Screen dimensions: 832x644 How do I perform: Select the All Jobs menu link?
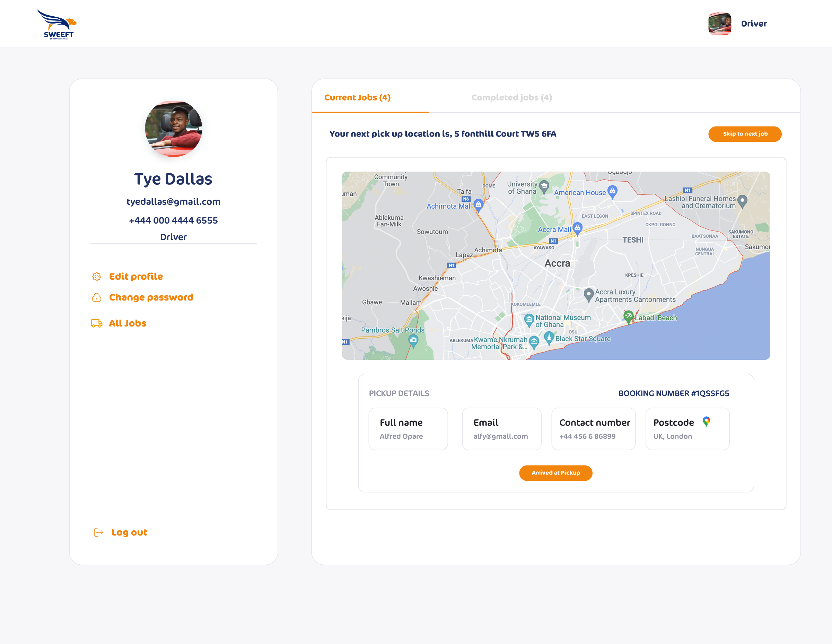pyautogui.click(x=127, y=323)
